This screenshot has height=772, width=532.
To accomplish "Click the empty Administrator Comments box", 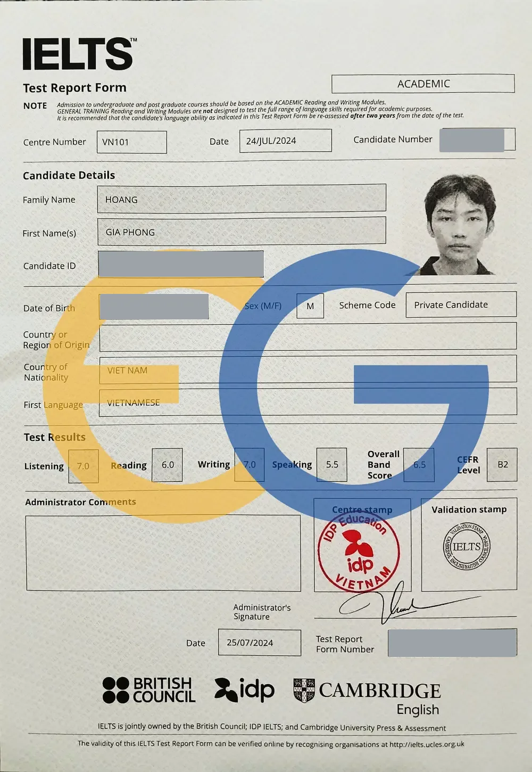I will (x=163, y=553).
